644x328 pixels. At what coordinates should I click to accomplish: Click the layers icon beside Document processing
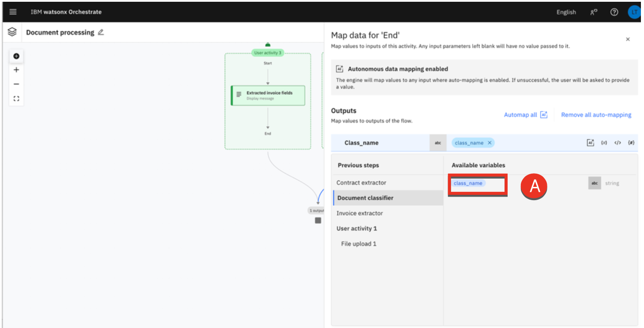click(x=12, y=32)
